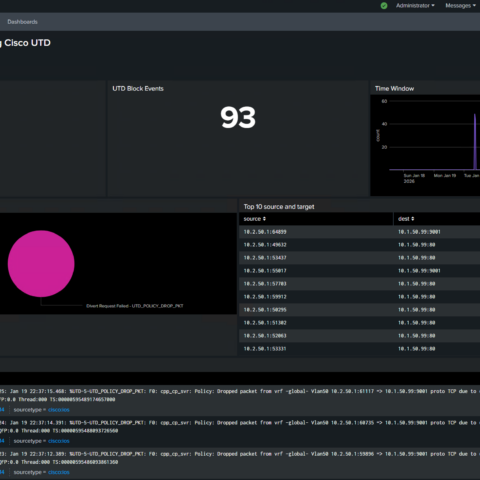
Task: Open cisco:ios sourcetype link under 22:37:15.468 event
Action: [59, 410]
